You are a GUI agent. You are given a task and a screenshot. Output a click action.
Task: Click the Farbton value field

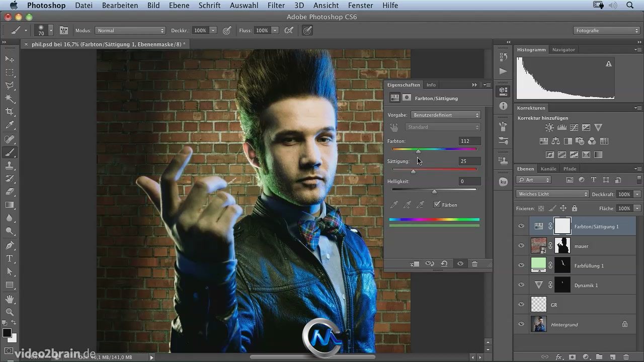[469, 141]
